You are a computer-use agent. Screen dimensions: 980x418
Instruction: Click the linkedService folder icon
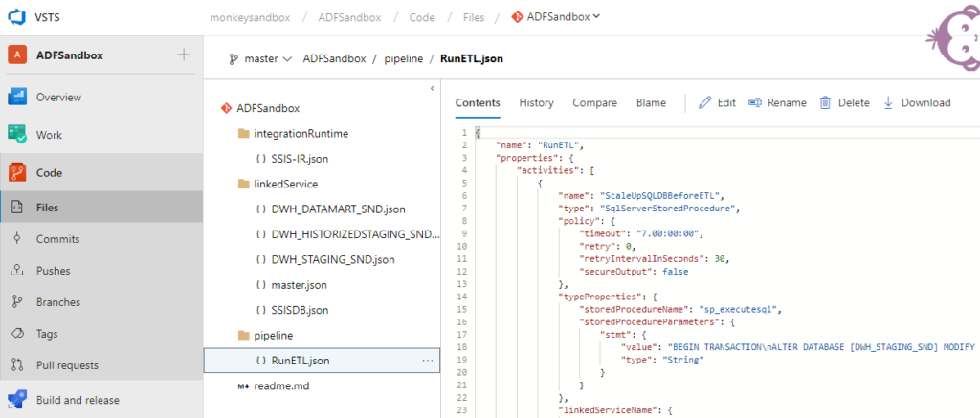[244, 185]
